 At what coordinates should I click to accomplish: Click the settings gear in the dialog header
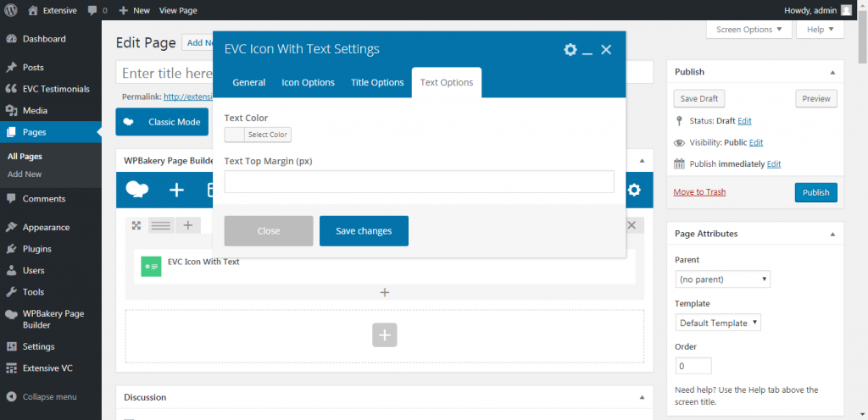pos(570,50)
